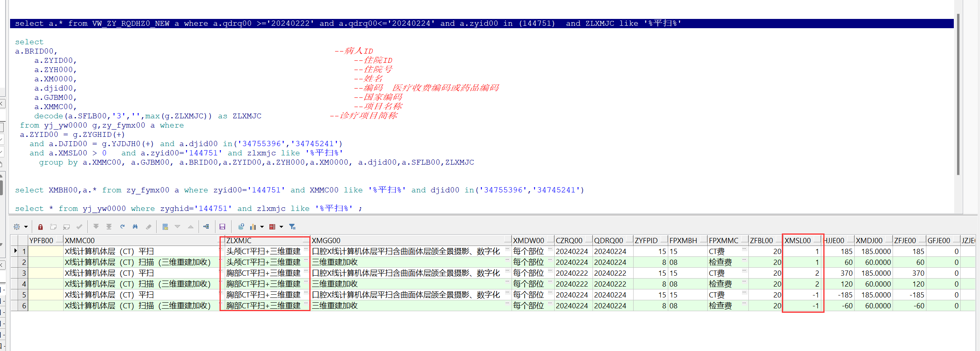Click the purple save results icon

point(222,227)
